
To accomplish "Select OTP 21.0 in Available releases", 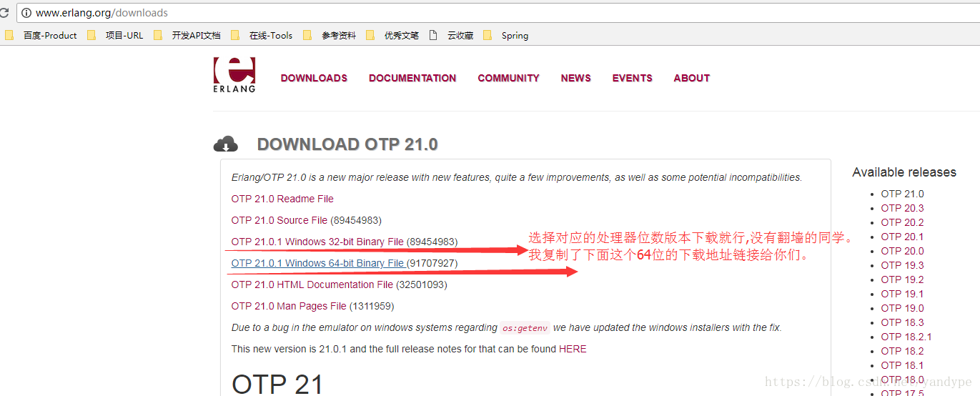I will tap(902, 194).
